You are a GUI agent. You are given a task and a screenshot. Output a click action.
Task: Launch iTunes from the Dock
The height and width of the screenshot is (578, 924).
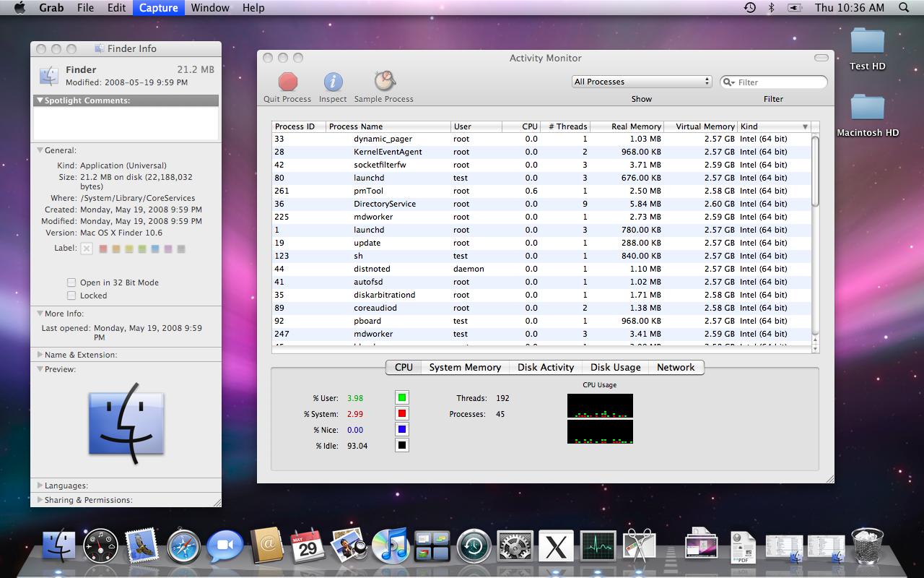(391, 546)
